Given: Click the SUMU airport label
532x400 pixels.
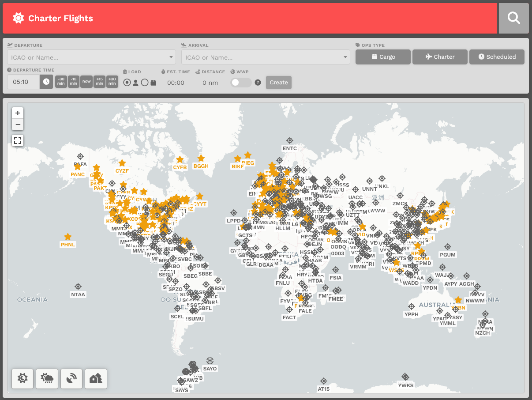Looking at the screenshot, I should (196, 319).
